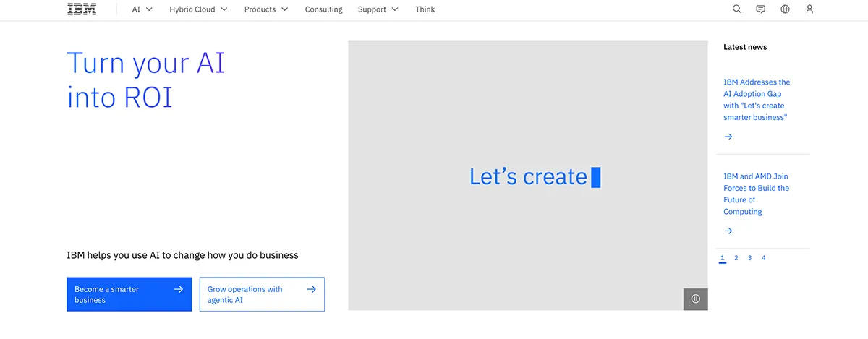Expand the Support menu

[x=378, y=9]
